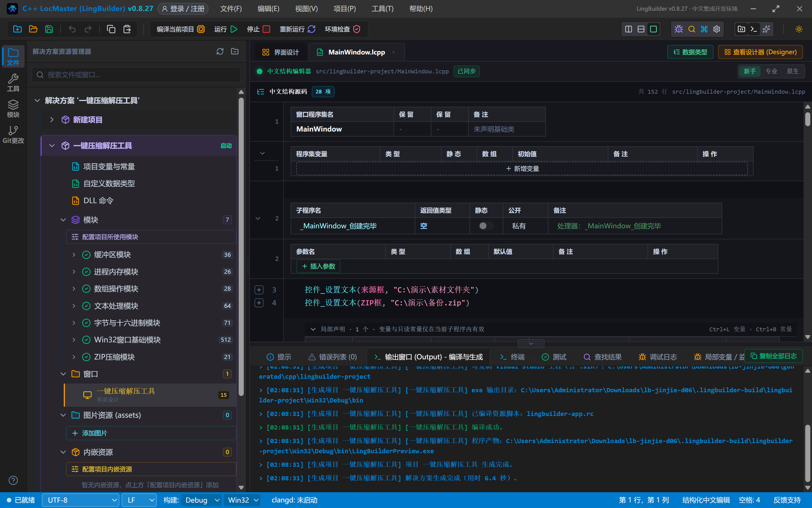
Task: Open the LF line ending dropdown
Action: (139, 500)
